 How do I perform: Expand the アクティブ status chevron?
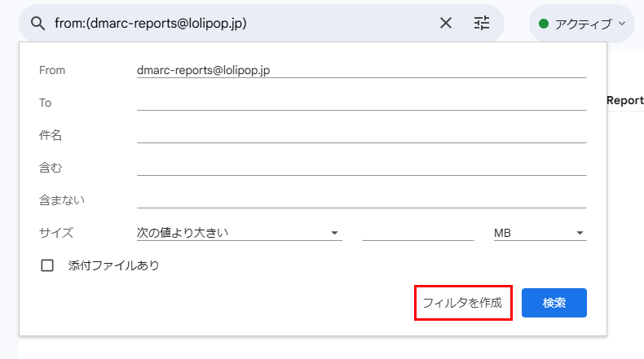[x=622, y=23]
